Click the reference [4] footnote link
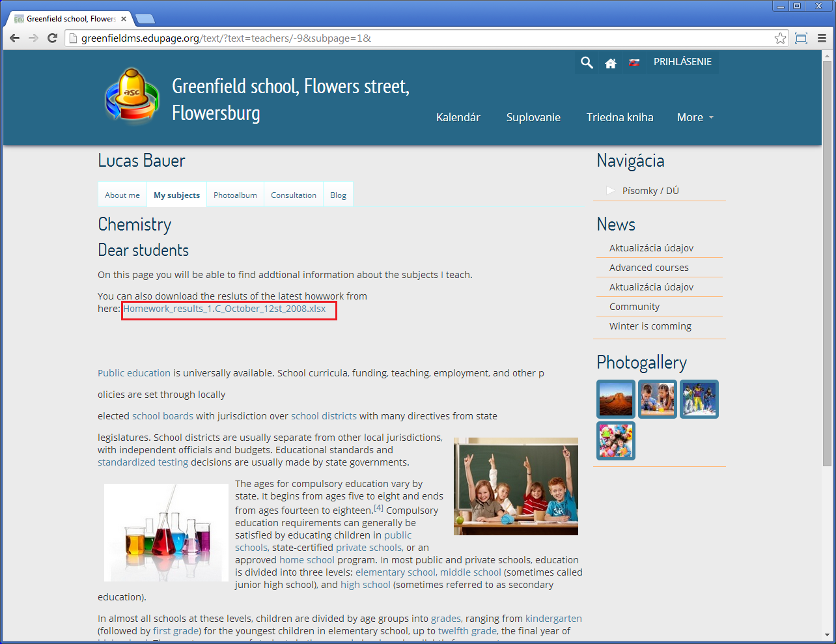Viewport: 836px width, 644px height. pos(378,508)
